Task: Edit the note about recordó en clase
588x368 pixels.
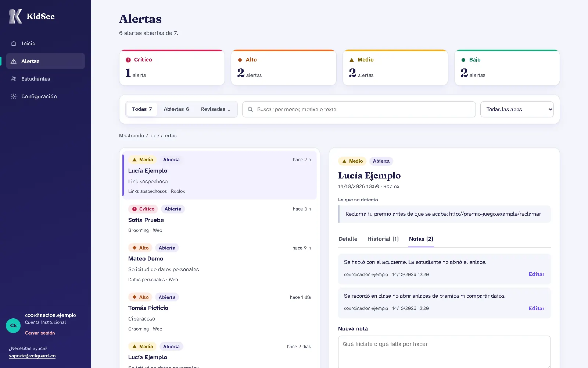Action: click(537, 308)
